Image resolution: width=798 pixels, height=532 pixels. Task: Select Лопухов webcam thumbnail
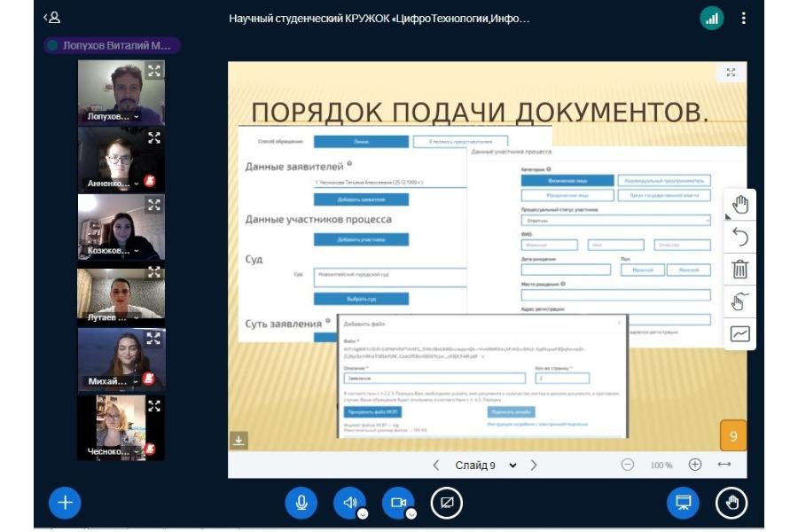[121, 92]
